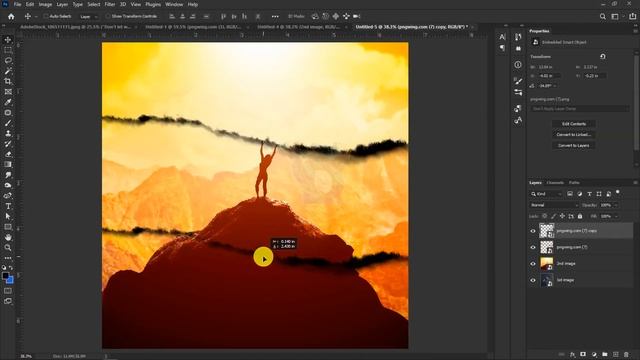Hide the 2nd image layer
Viewport: 640px width, 360px height.
point(533,264)
